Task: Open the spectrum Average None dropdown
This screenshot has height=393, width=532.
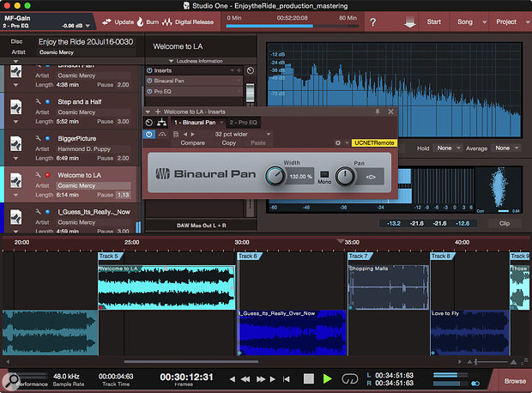Action: tap(506, 148)
